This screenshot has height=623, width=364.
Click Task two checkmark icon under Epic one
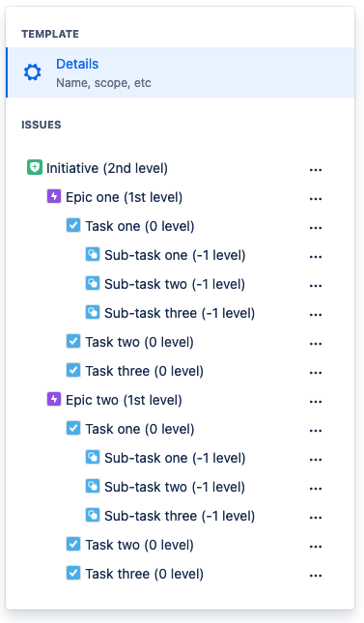point(73,341)
